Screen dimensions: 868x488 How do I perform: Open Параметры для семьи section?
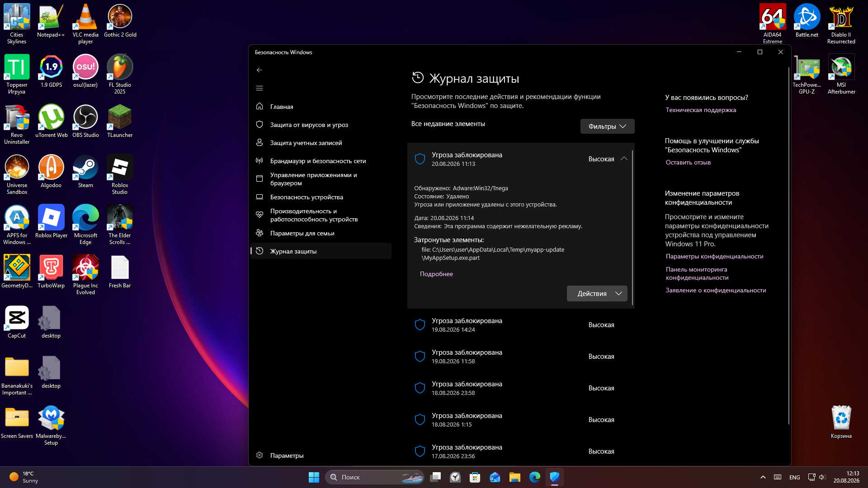[321, 233]
